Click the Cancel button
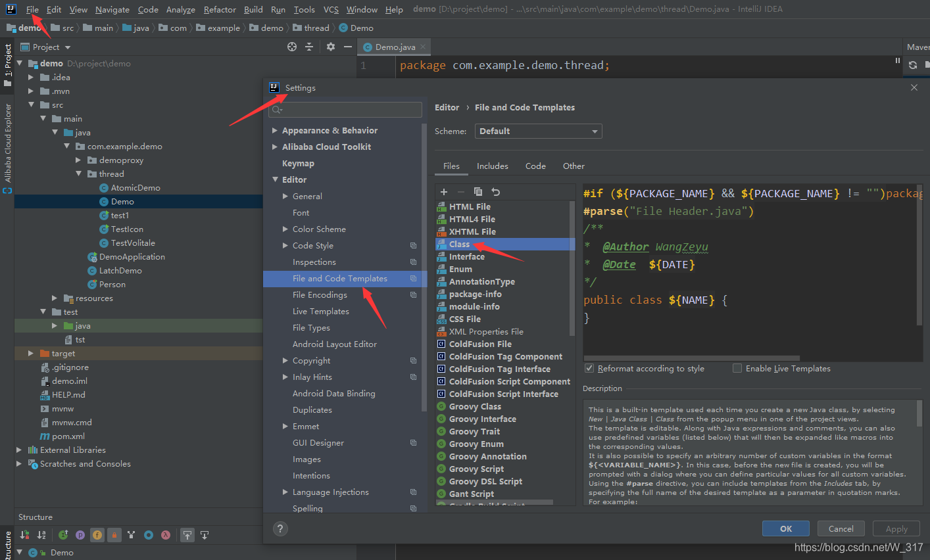Screen dimensions: 930x560 tap(841, 528)
